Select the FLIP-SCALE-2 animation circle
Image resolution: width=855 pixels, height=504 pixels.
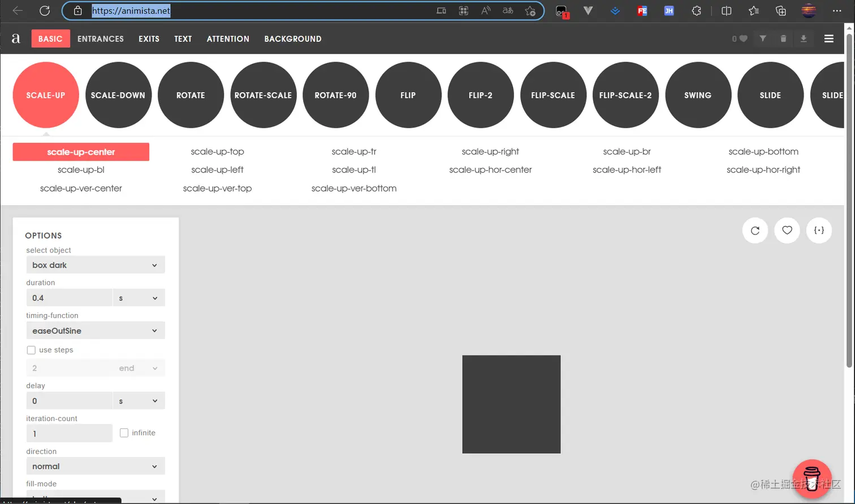point(625,95)
